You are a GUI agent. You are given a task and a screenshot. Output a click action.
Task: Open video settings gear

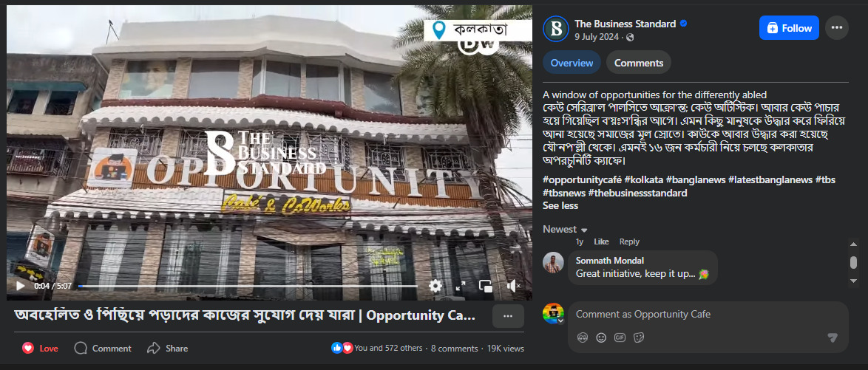point(435,286)
